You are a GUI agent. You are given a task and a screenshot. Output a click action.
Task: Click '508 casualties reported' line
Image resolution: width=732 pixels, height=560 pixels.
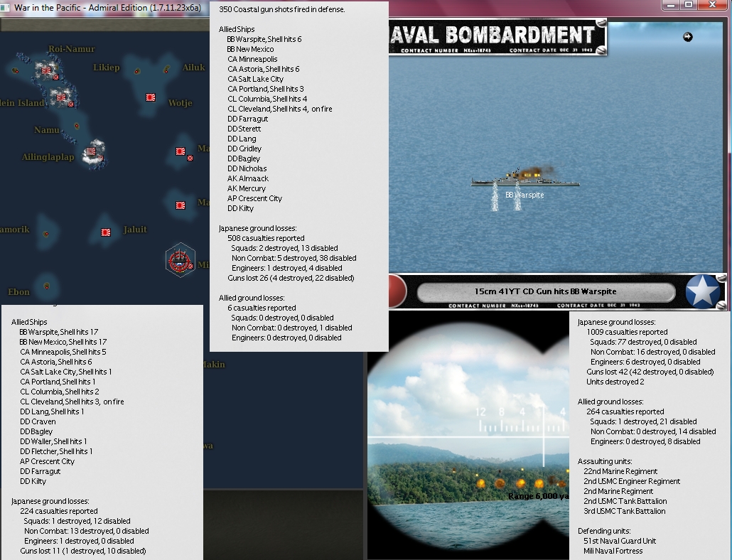pyautogui.click(x=266, y=239)
